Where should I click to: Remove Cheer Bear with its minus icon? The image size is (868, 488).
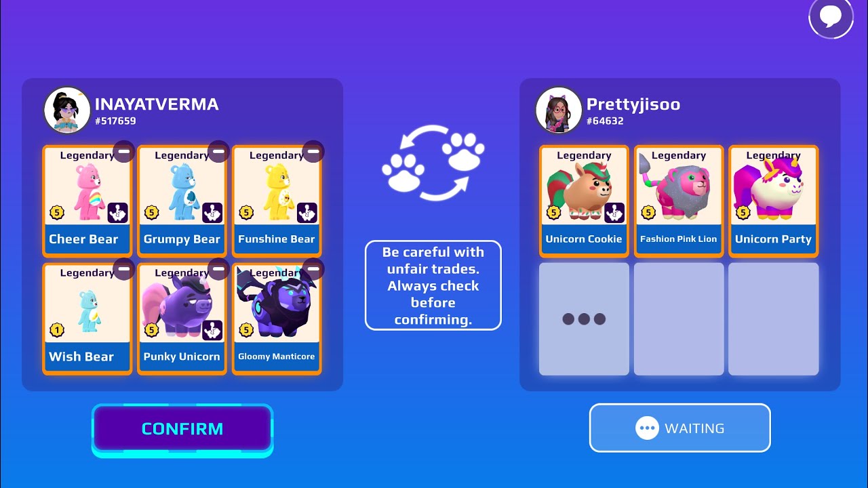(123, 152)
